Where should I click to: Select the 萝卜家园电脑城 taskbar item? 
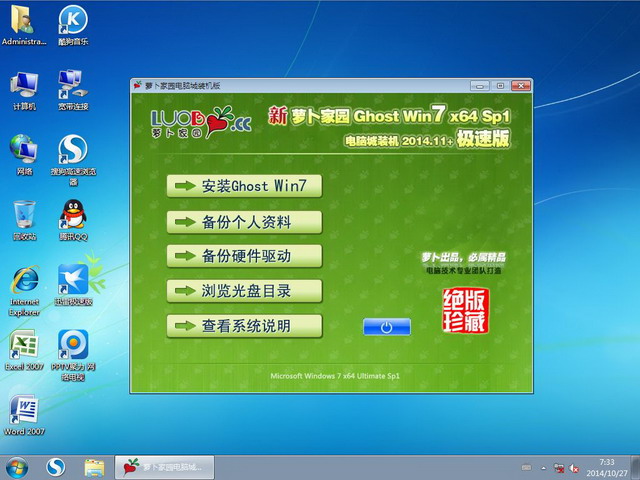pos(164,468)
